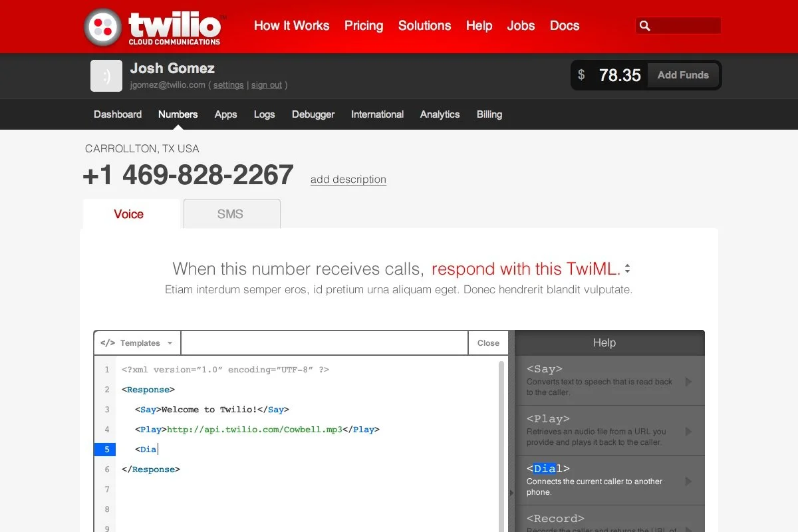This screenshot has width=798, height=532.
Task: Click the xml version declaration line
Action: coord(225,370)
